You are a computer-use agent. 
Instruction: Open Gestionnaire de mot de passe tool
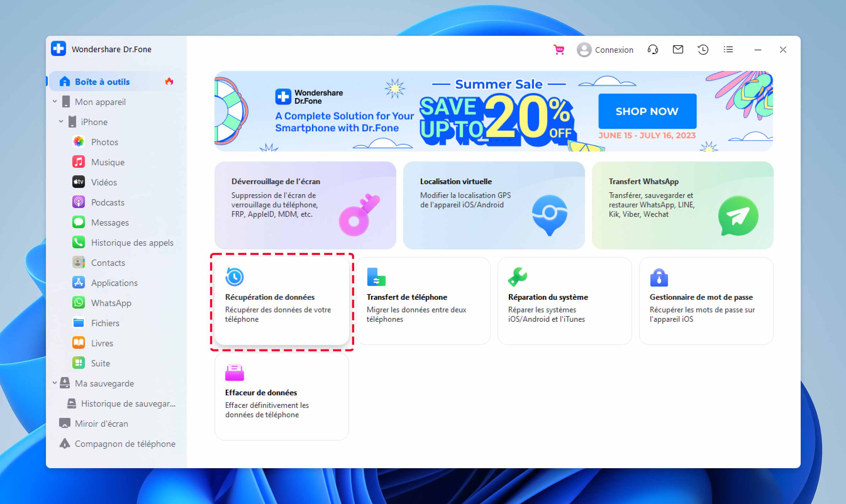(706, 301)
